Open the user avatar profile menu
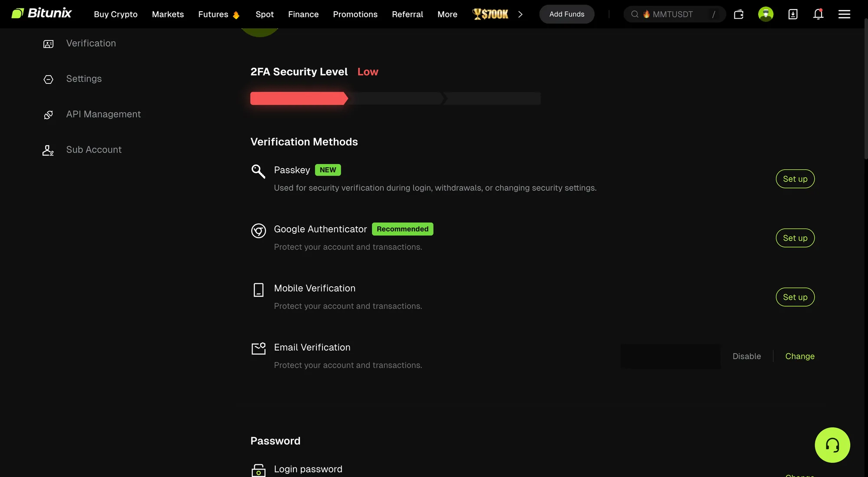868x477 pixels. point(766,14)
